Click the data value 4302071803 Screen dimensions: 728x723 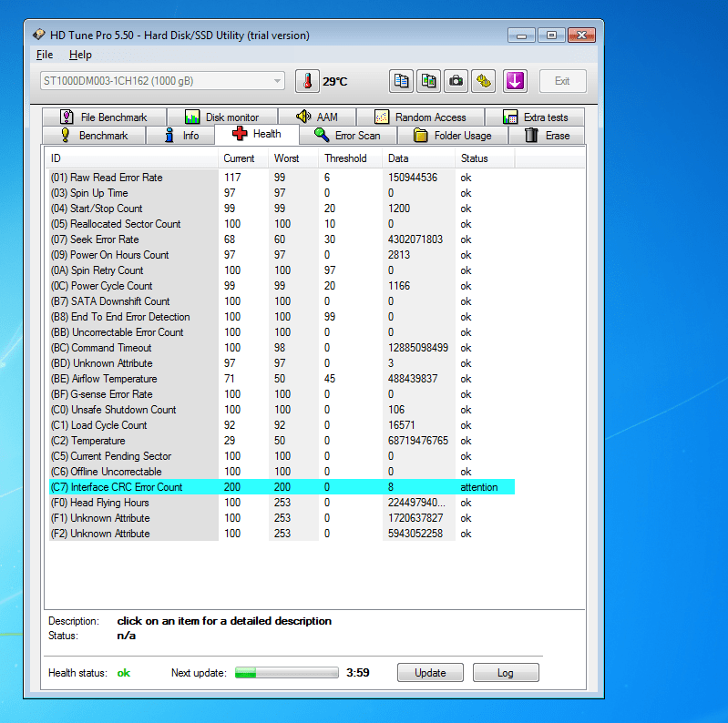(x=415, y=239)
